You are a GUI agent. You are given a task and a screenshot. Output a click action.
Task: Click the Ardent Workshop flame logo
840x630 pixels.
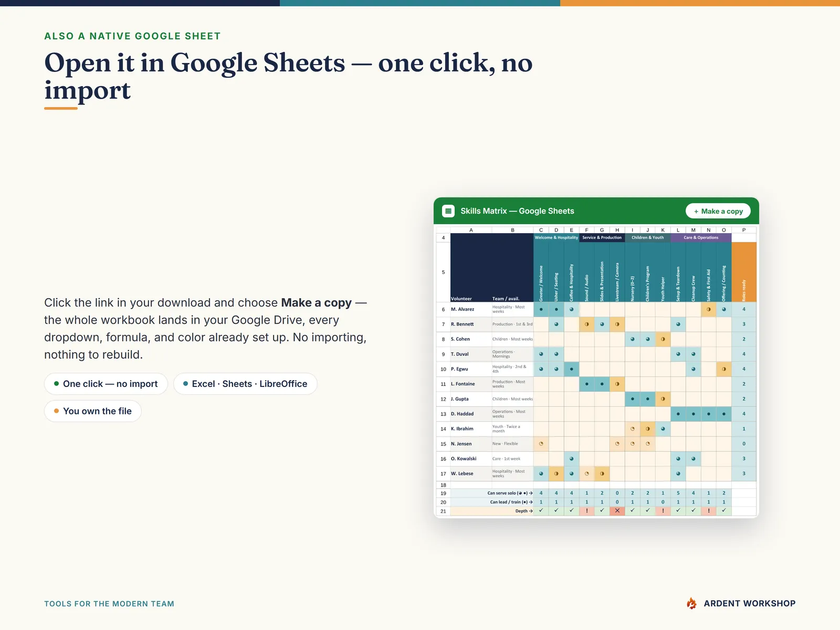[x=692, y=604]
